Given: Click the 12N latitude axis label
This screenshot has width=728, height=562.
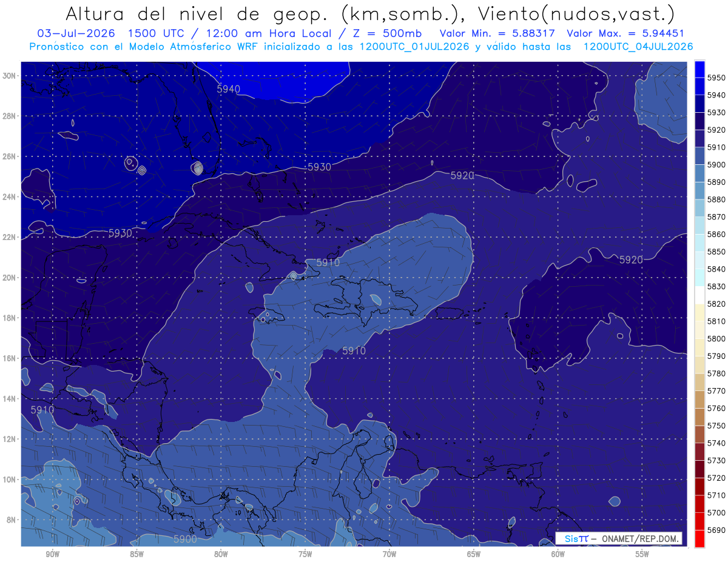Looking at the screenshot, I should (x=10, y=439).
